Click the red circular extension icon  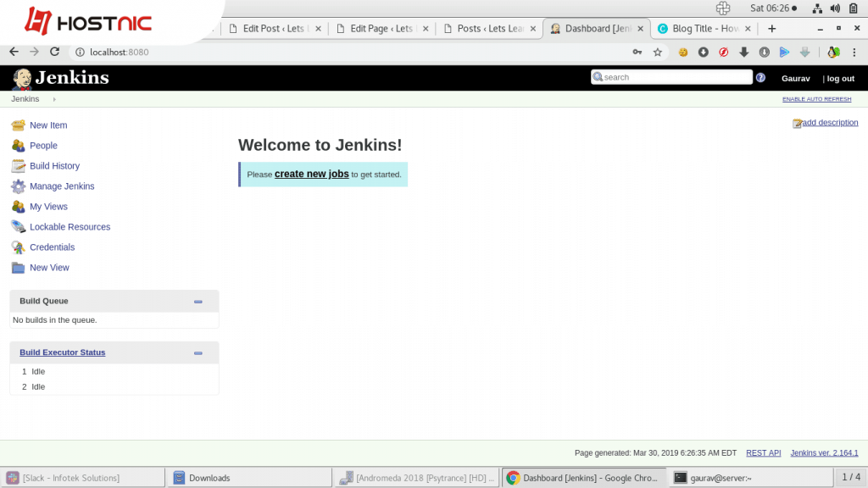click(724, 52)
